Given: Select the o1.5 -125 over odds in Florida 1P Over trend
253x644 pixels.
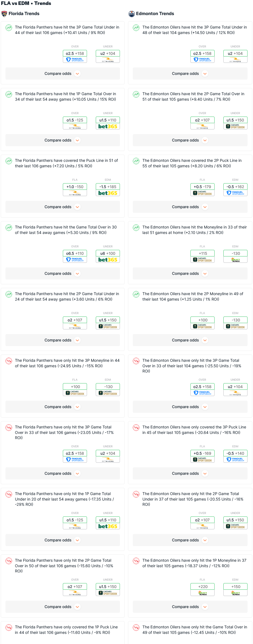Looking at the screenshot, I should pos(75,120).
